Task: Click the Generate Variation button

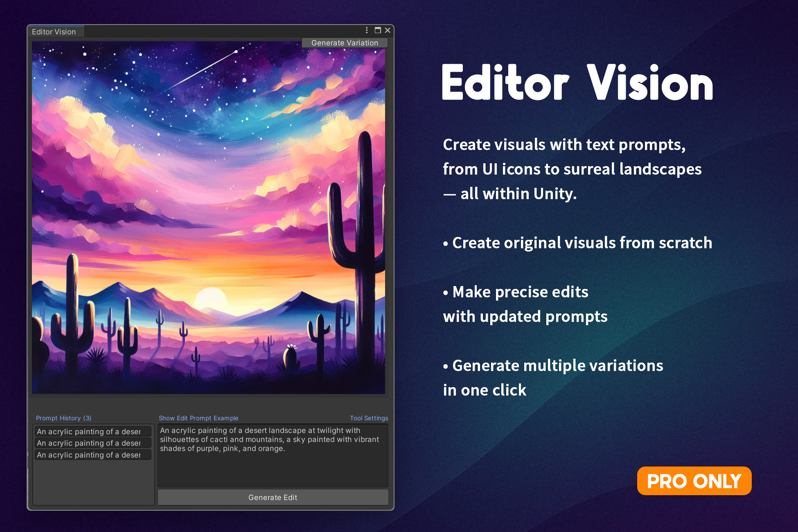Action: (345, 43)
